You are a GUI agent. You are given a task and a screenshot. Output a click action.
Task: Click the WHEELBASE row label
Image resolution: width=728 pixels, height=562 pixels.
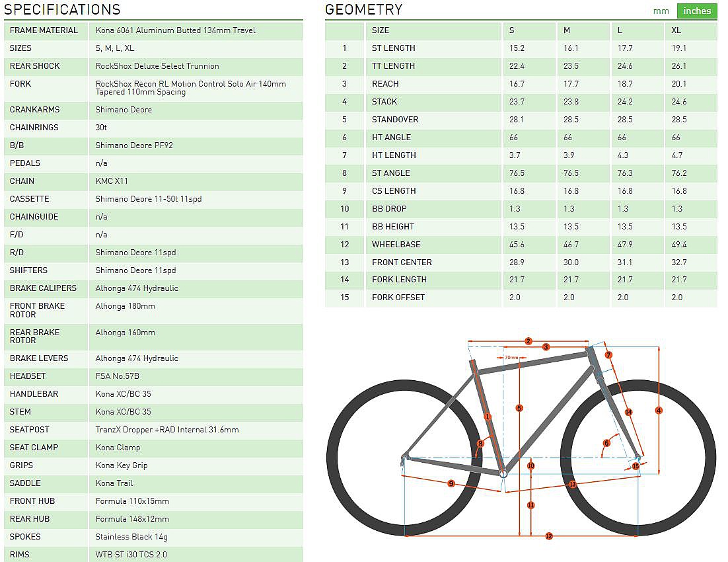[396, 245]
